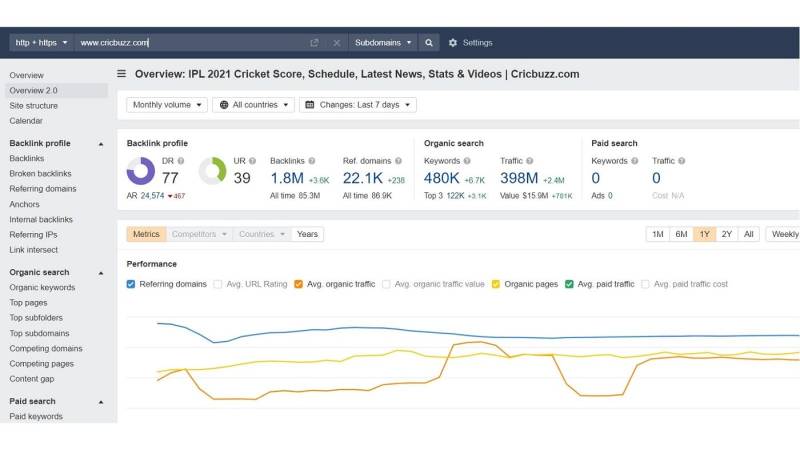The width and height of the screenshot is (800, 450).
Task: Click Organic search Traffic info icon
Action: click(530, 161)
